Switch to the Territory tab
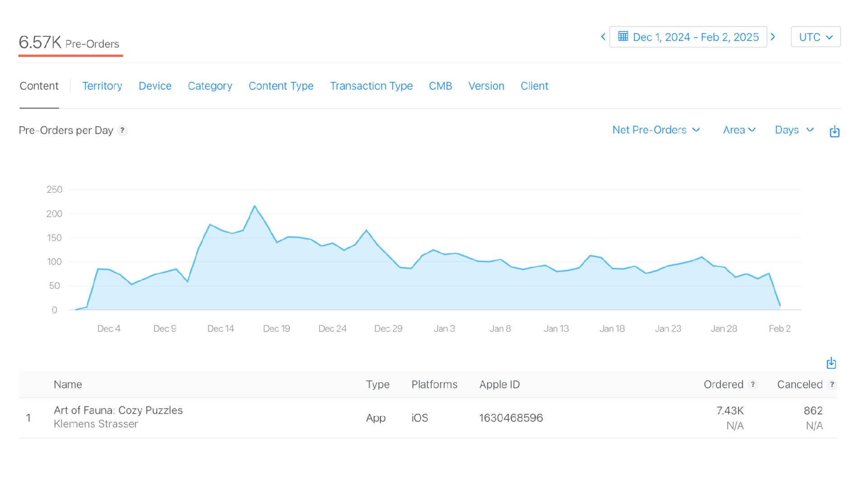868x488 pixels. (102, 86)
